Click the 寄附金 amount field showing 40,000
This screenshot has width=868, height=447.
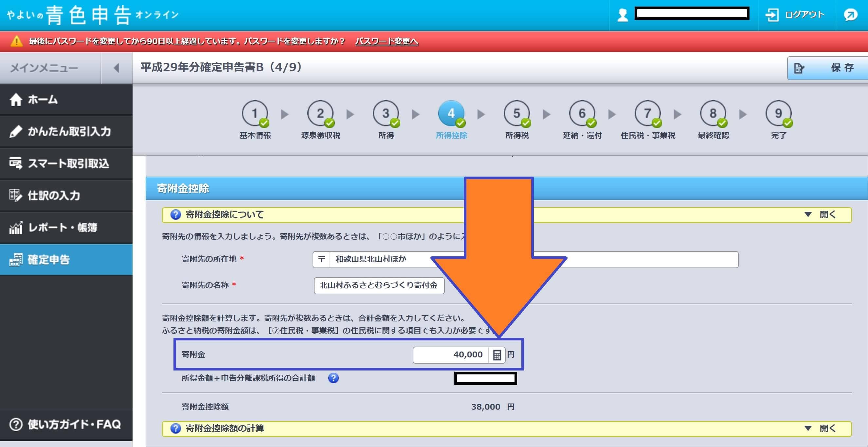click(x=451, y=355)
